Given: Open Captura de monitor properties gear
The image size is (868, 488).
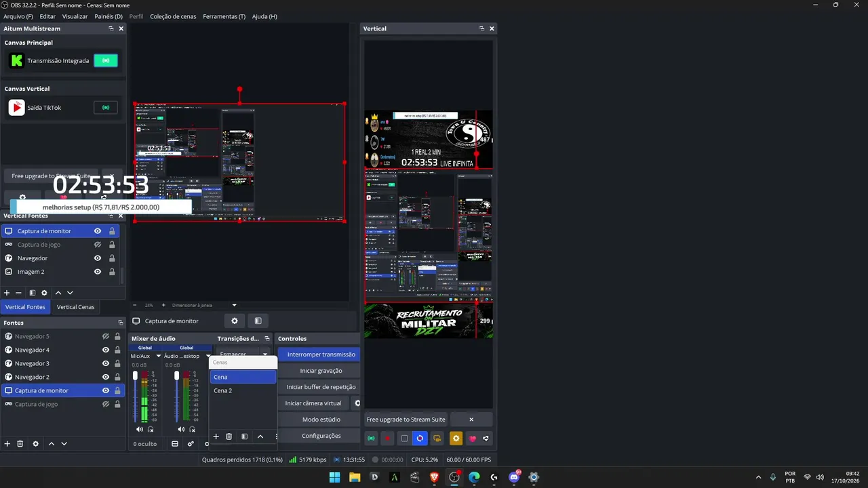Looking at the screenshot, I should [x=235, y=321].
